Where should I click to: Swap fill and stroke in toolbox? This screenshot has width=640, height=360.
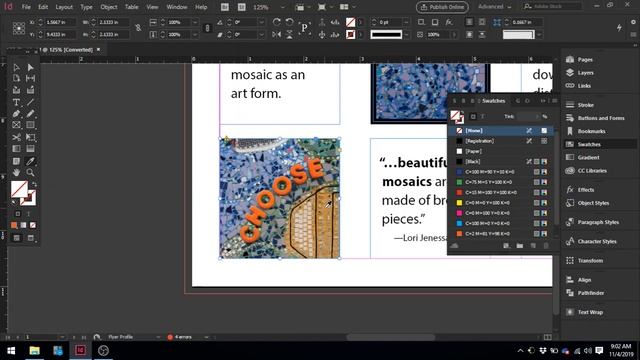[34, 184]
